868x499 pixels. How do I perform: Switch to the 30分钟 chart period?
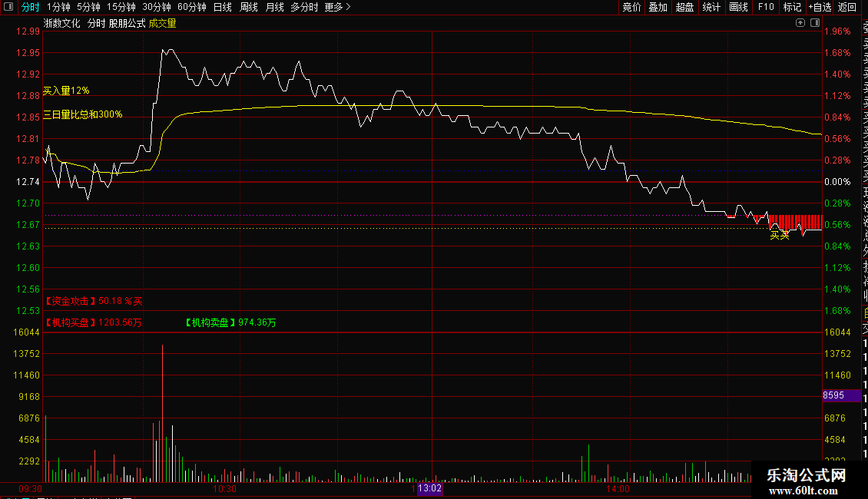157,7
